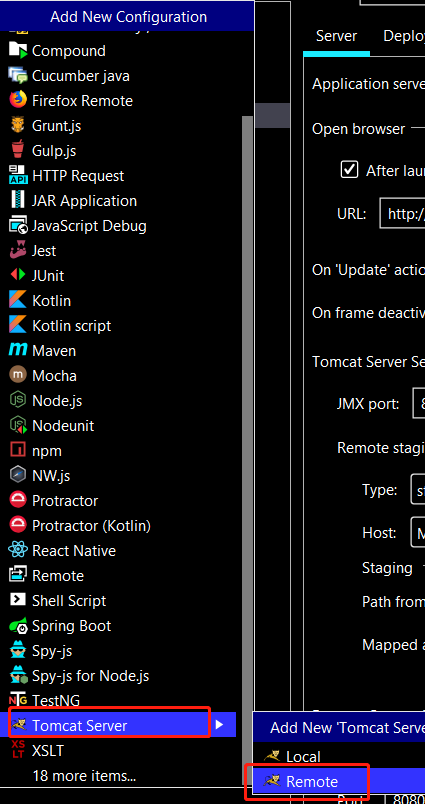Pick the Kotlin script icon
This screenshot has height=804, width=425.
[x=18, y=326]
